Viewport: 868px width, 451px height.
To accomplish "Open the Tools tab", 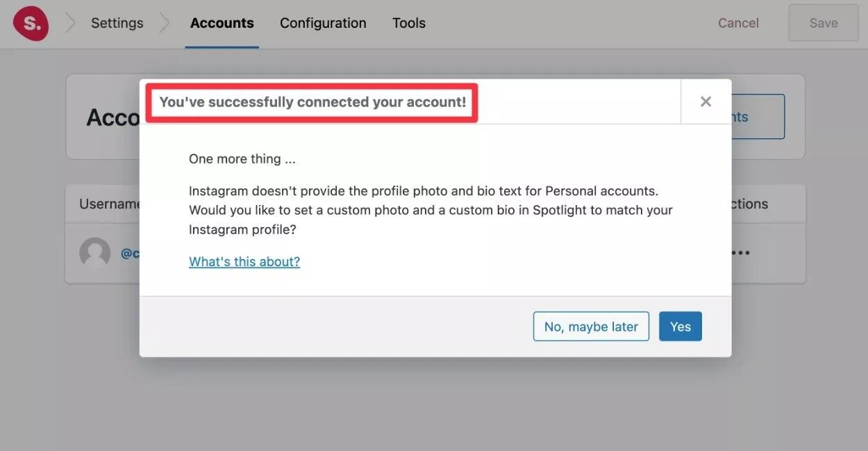I will [409, 23].
